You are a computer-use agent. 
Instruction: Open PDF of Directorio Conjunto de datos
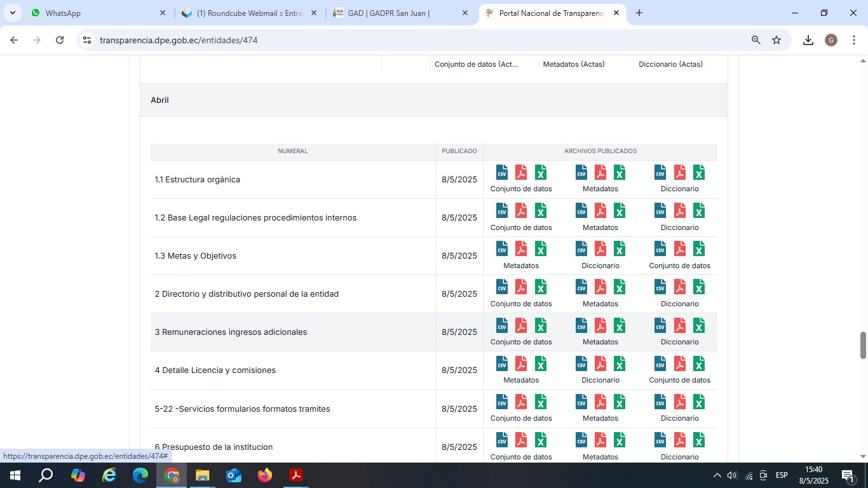(x=521, y=287)
